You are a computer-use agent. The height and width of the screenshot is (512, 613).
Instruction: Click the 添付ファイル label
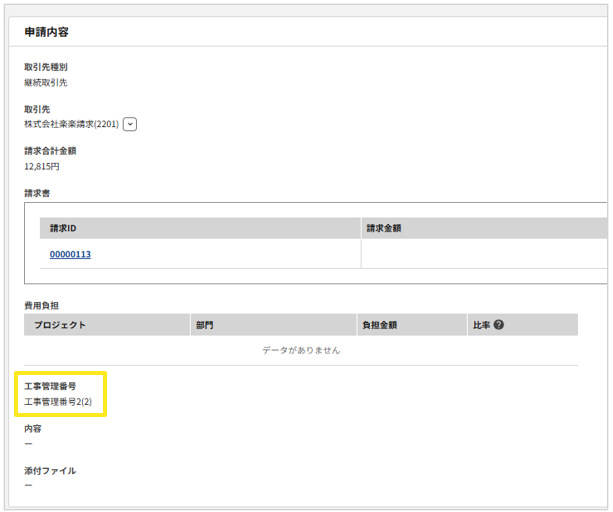click(50, 470)
